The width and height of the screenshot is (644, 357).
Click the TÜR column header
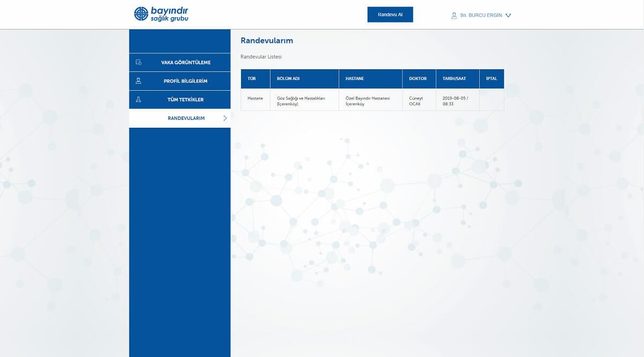[252, 79]
